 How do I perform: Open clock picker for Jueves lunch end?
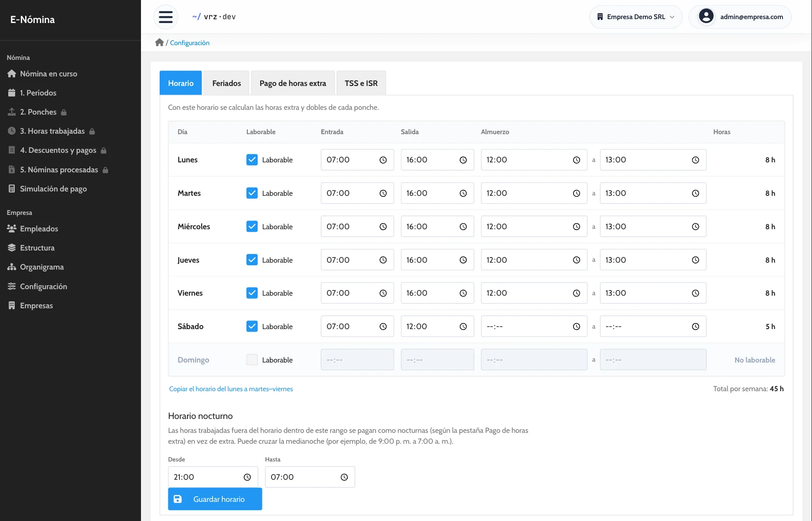pyautogui.click(x=695, y=260)
